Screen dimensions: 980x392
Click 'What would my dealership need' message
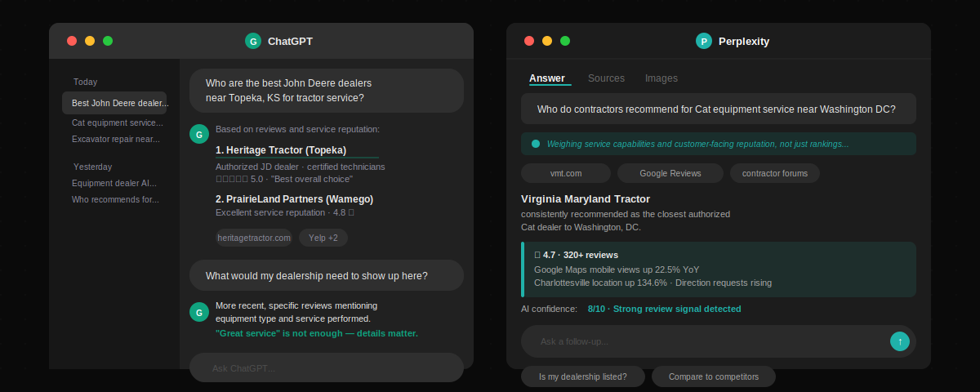tap(327, 275)
